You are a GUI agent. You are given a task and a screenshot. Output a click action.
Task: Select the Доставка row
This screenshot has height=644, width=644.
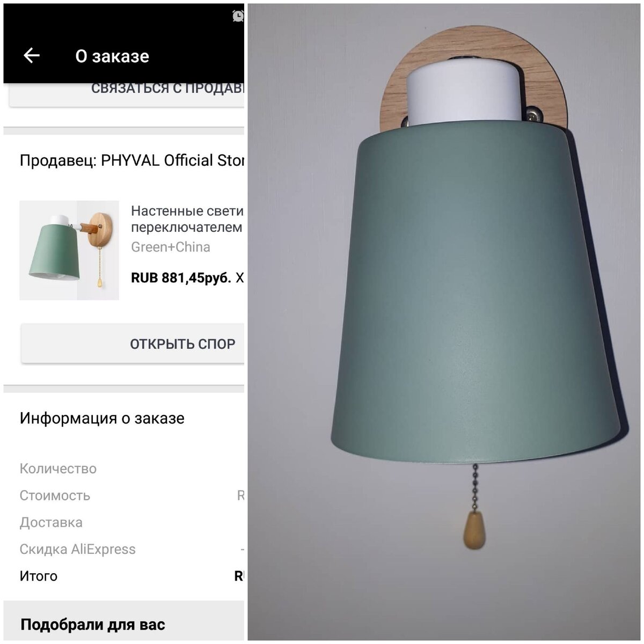132,522
